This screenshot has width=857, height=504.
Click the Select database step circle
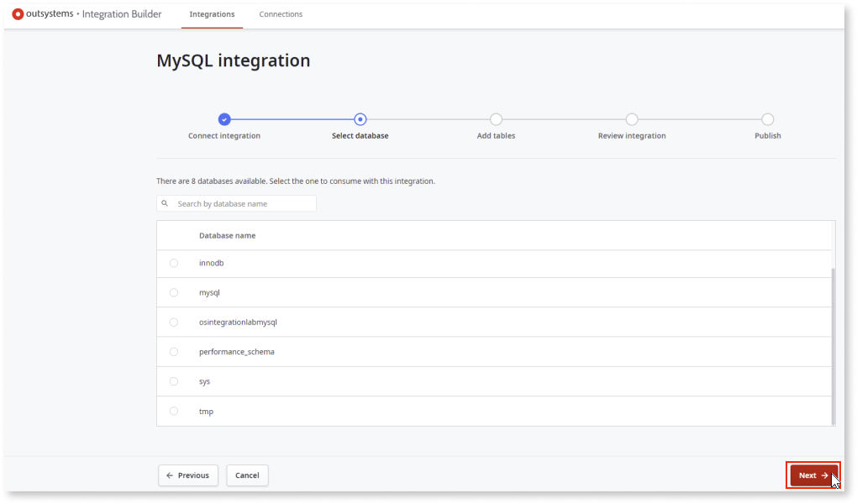tap(360, 119)
